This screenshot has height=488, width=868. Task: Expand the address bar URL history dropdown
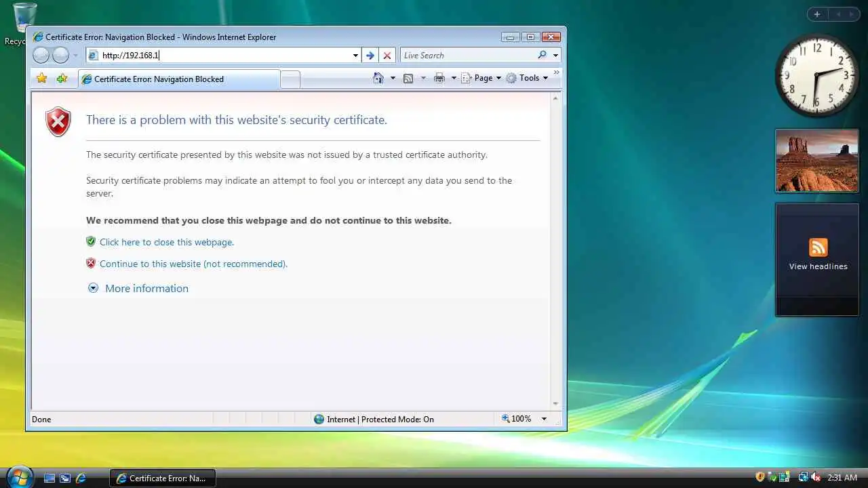pyautogui.click(x=356, y=56)
